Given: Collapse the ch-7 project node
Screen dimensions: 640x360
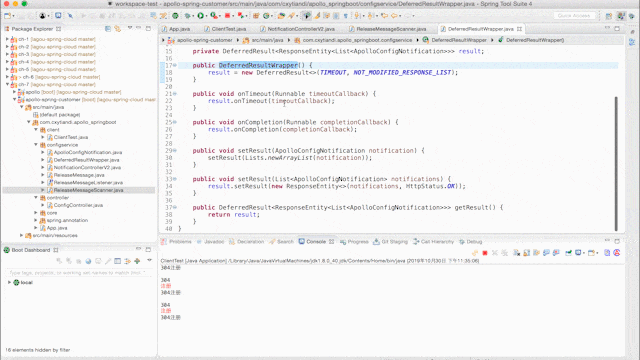Looking at the screenshot, I should click(7, 84).
